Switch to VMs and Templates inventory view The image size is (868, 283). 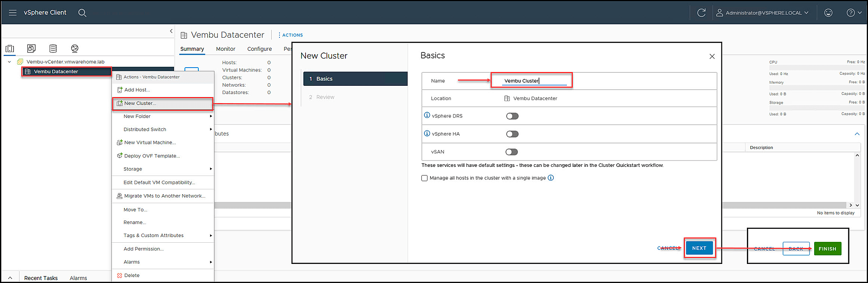31,49
